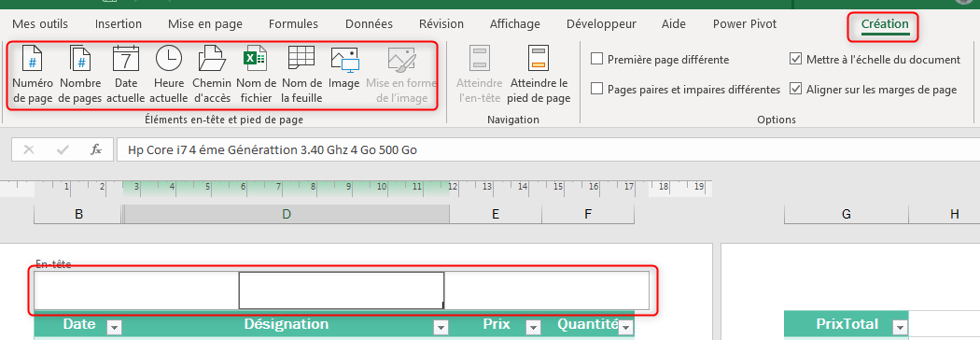Click the Désignation table header cell

click(286, 324)
